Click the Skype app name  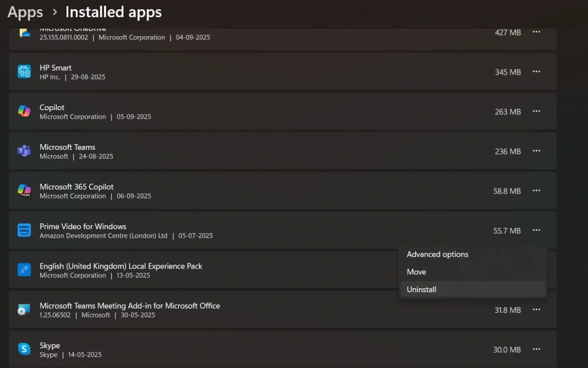[x=50, y=346]
